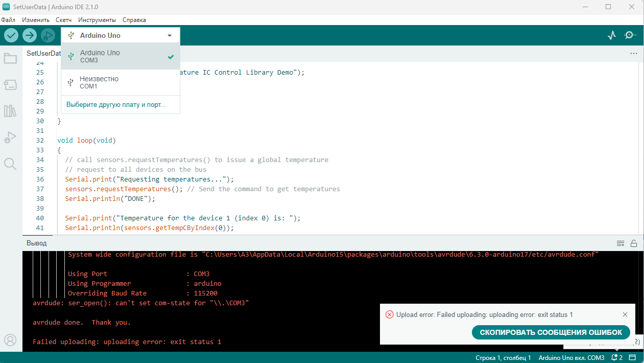Image resolution: width=644 pixels, height=363 pixels.
Task: Start debugging with the debug toolbar button
Action: (48, 35)
